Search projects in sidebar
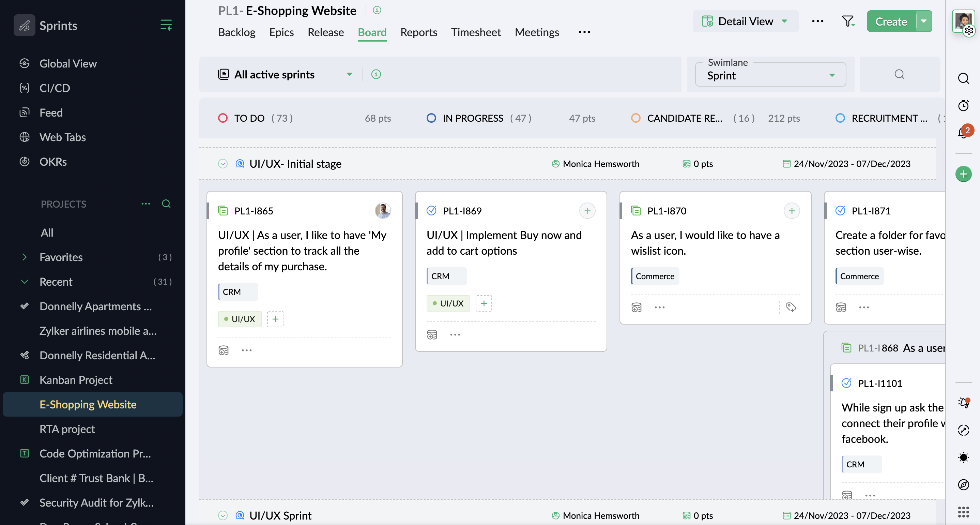The width and height of the screenshot is (980, 525). pyautogui.click(x=166, y=204)
